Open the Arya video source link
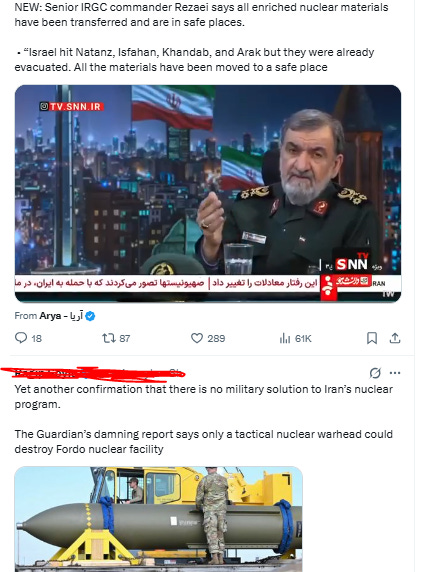Screen dimensions: 422x572 click(x=61, y=316)
